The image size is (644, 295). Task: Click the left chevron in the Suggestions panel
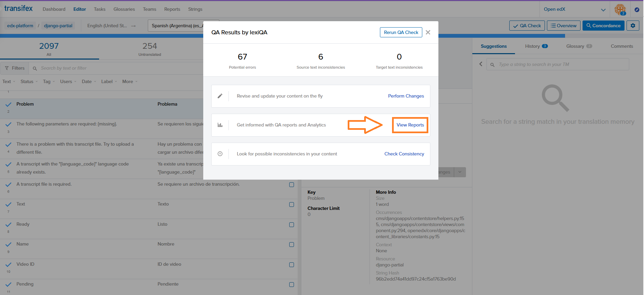481,64
